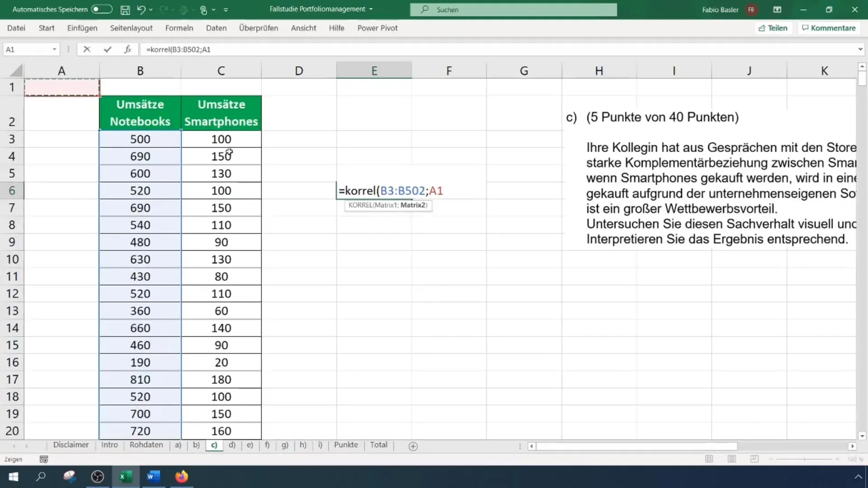Open the Intro sheet tab
The image size is (868, 488).
coord(109,445)
